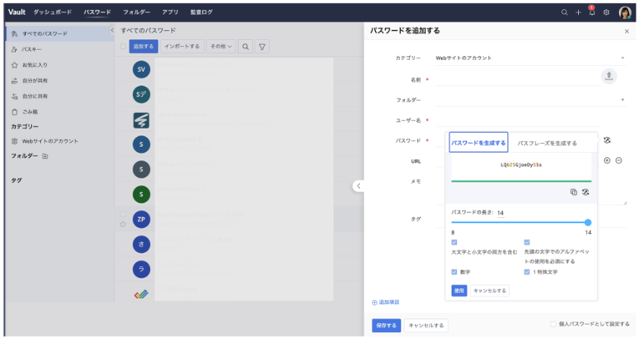
Task: Click the 保存する button
Action: (386, 325)
